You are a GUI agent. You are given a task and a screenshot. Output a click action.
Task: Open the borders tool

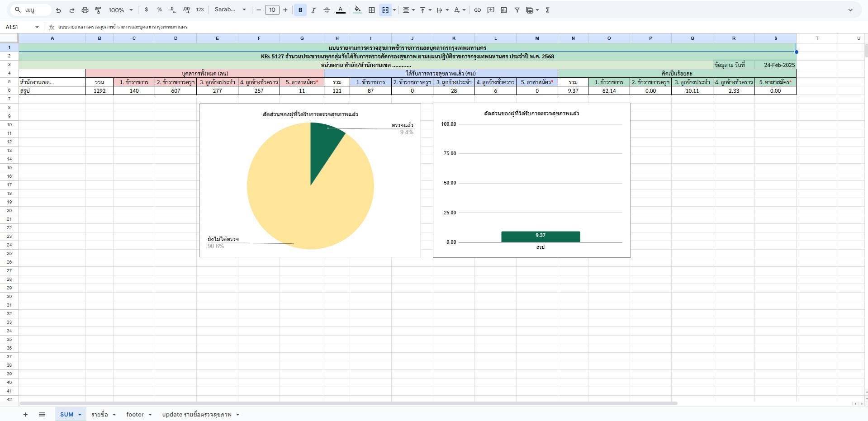[372, 10]
